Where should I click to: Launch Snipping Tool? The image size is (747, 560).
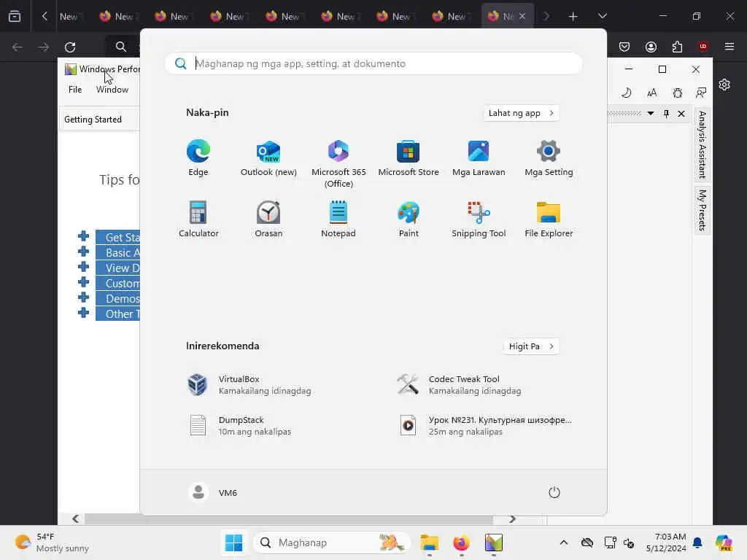(x=479, y=219)
